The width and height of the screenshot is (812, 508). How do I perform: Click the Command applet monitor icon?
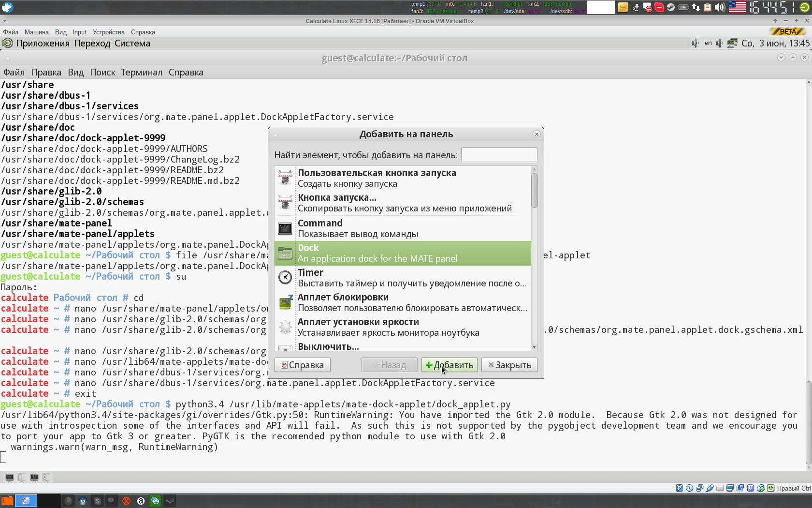[x=285, y=228]
